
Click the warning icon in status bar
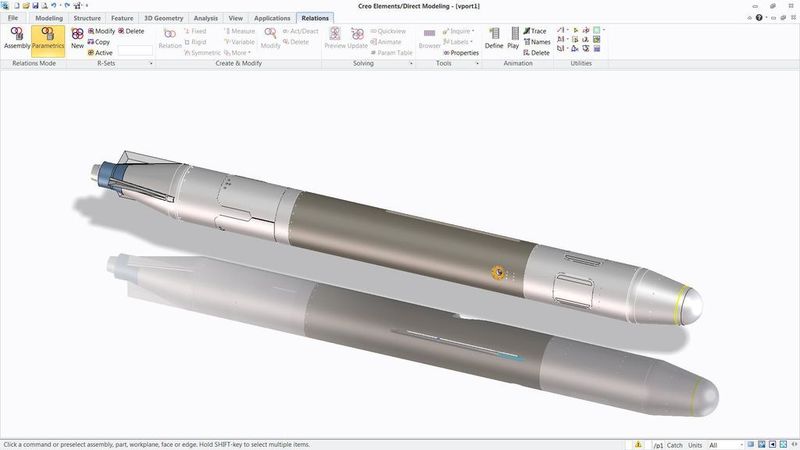pyautogui.click(x=638, y=444)
